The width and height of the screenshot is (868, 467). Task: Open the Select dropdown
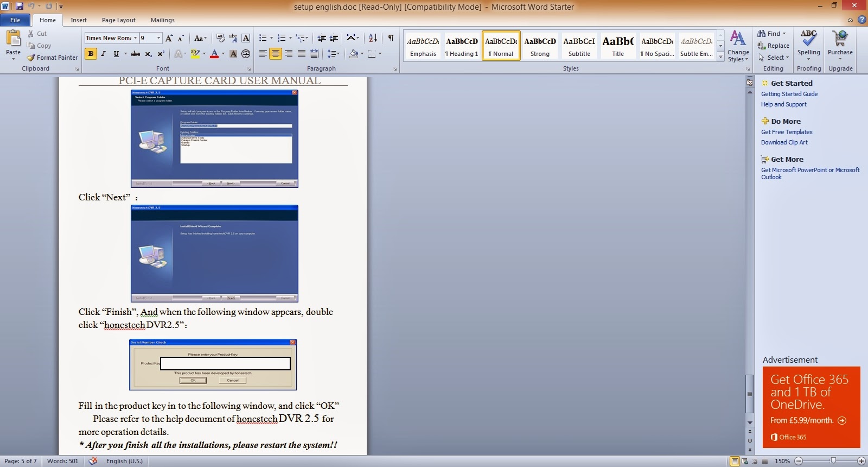(x=774, y=58)
